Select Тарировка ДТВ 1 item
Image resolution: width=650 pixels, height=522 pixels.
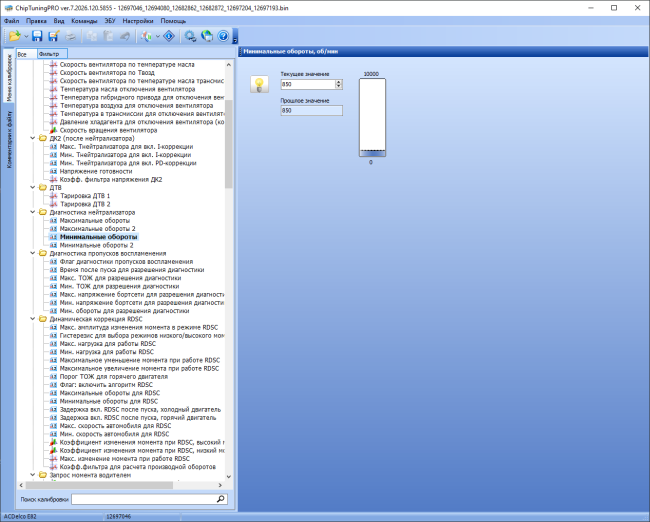(x=85, y=196)
